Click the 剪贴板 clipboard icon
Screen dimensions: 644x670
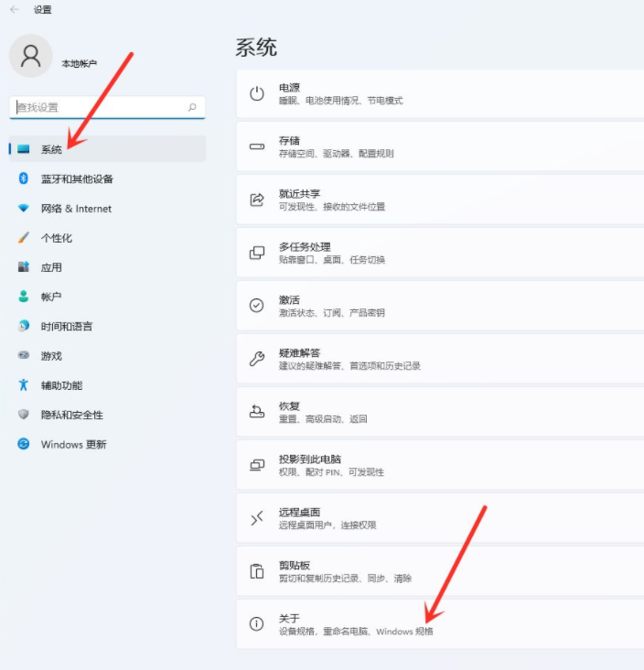tap(257, 571)
